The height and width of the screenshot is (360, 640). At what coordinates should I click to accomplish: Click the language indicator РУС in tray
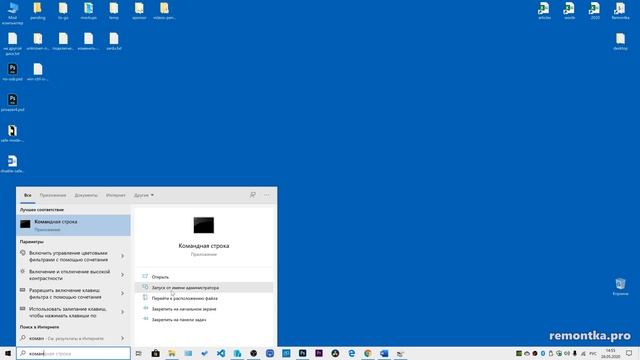pyautogui.click(x=593, y=353)
